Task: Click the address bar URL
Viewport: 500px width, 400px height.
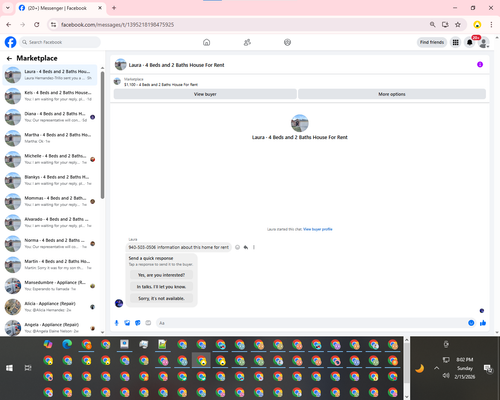Action: [117, 25]
